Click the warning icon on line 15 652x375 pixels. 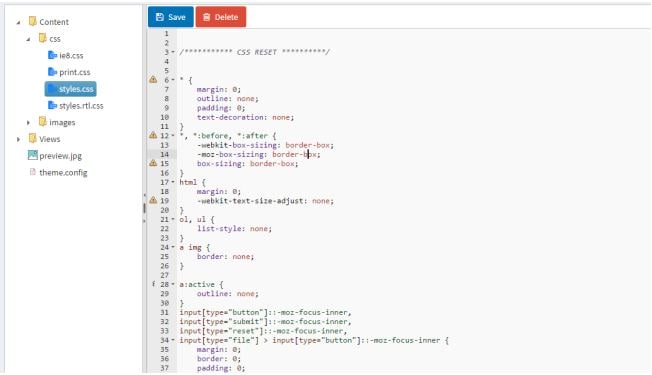point(153,163)
